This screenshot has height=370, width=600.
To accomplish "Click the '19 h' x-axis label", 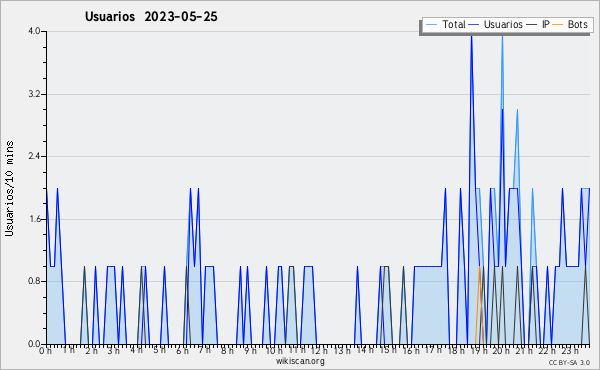I will [478, 351].
